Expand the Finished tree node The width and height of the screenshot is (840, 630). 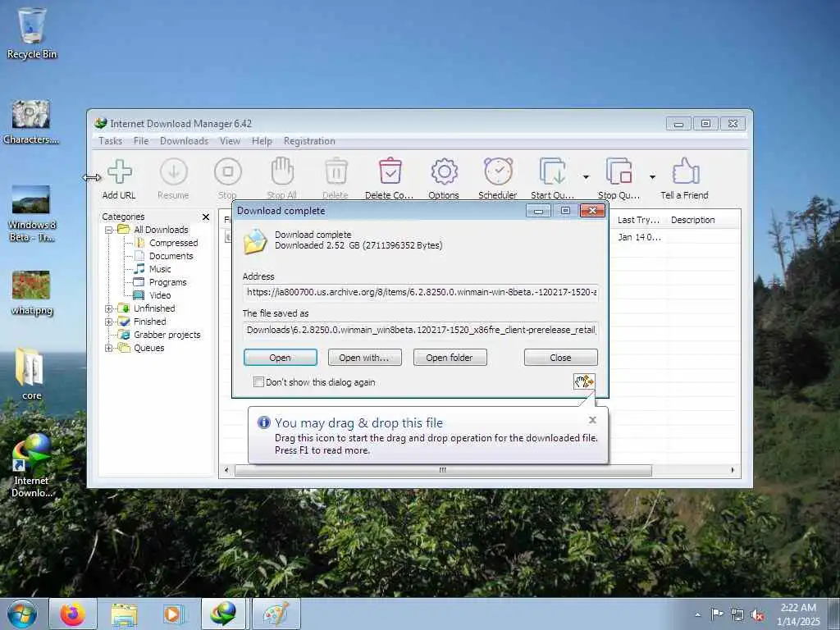pyautogui.click(x=109, y=322)
